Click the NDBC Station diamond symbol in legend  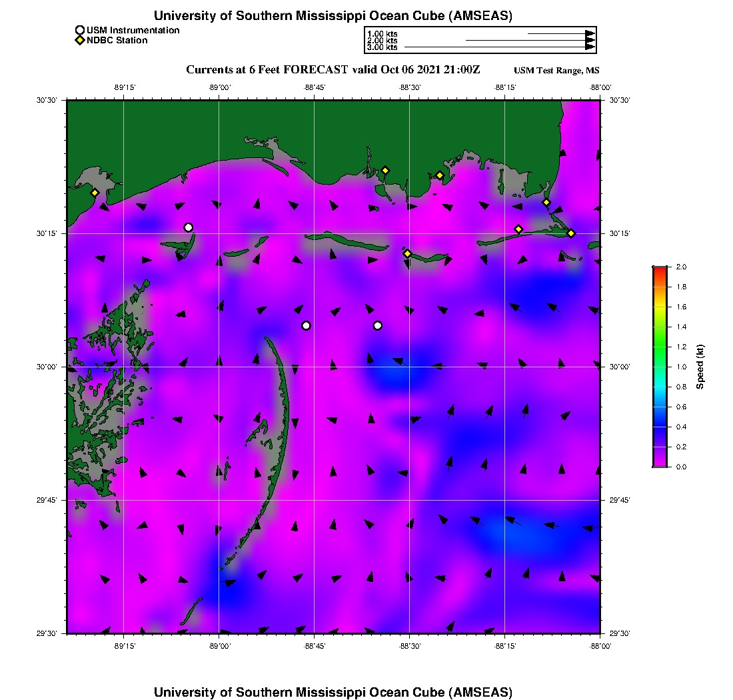(x=80, y=40)
